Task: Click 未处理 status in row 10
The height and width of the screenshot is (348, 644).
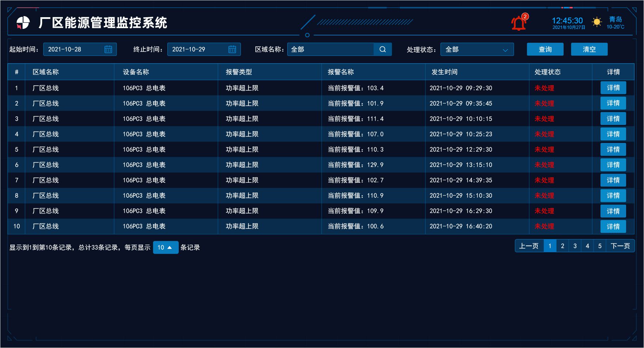Action: point(544,226)
